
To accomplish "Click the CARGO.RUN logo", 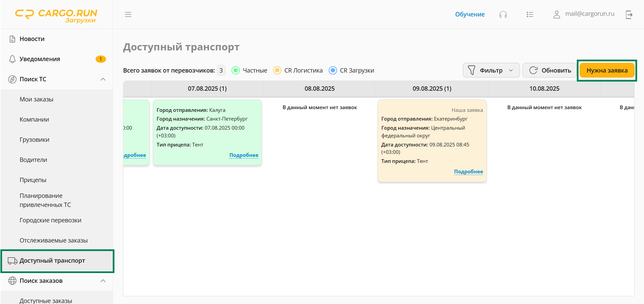I will (x=56, y=15).
